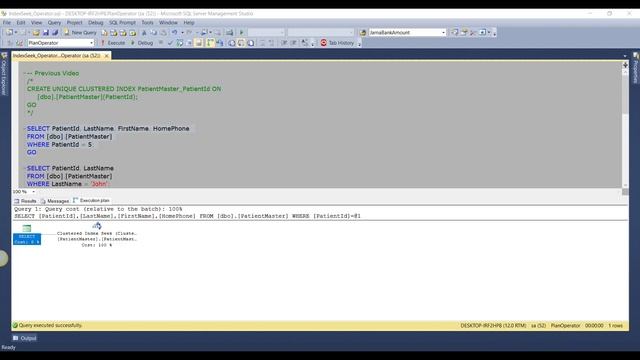Expand toolbar options after Tab History
The height and width of the screenshot is (360, 640).
pyautogui.click(x=359, y=44)
